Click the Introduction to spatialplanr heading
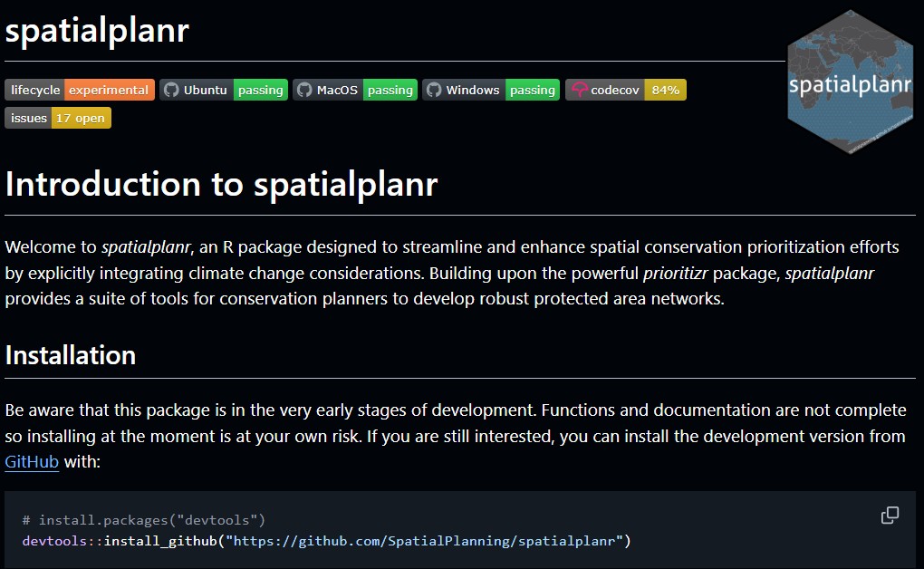Viewport: 924px width, 569px height. pyautogui.click(x=221, y=185)
